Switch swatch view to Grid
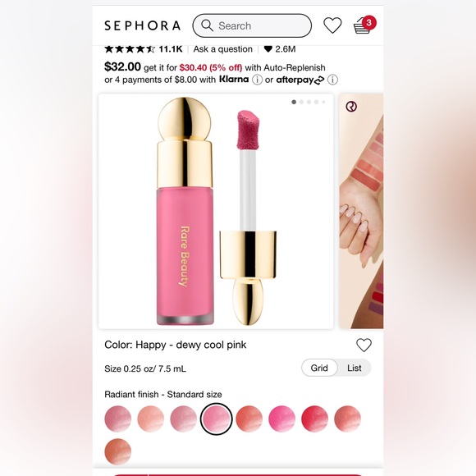The image size is (476, 476). coord(319,368)
